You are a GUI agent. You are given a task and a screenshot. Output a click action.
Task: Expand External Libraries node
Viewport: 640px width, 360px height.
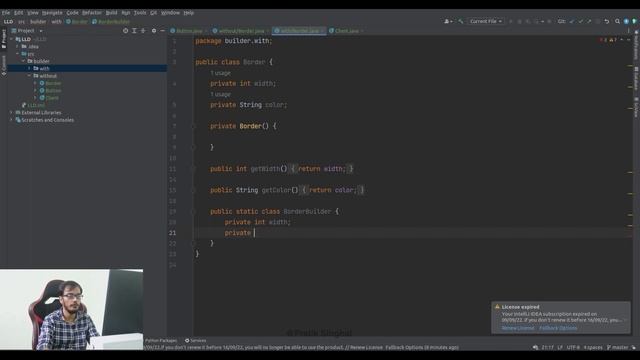(x=11, y=113)
